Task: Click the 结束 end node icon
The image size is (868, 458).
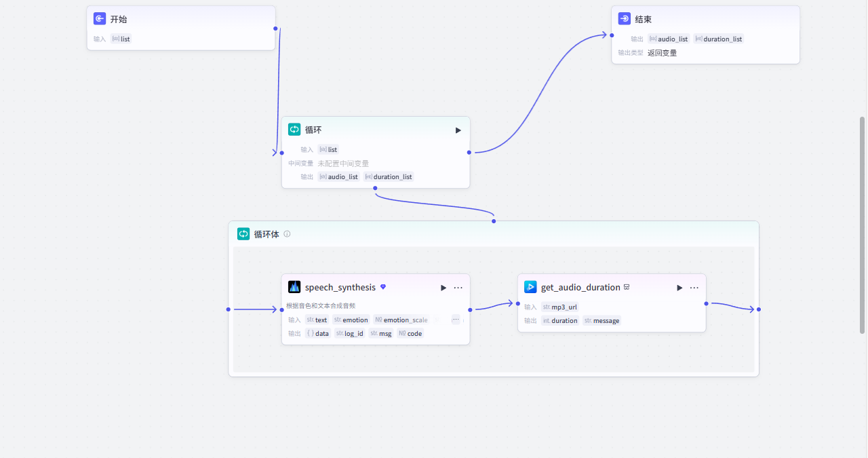Action: [x=625, y=19]
